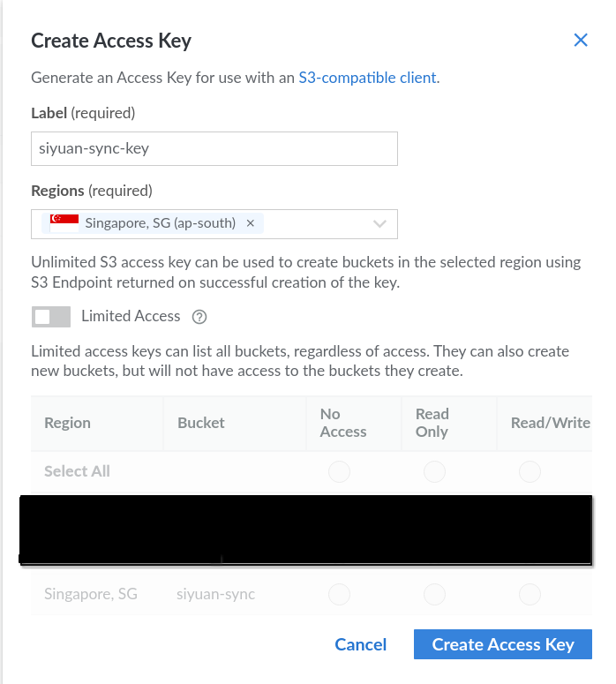This screenshot has width=616, height=684.
Task: Select Read/Write for Select All row
Action: [x=530, y=472]
